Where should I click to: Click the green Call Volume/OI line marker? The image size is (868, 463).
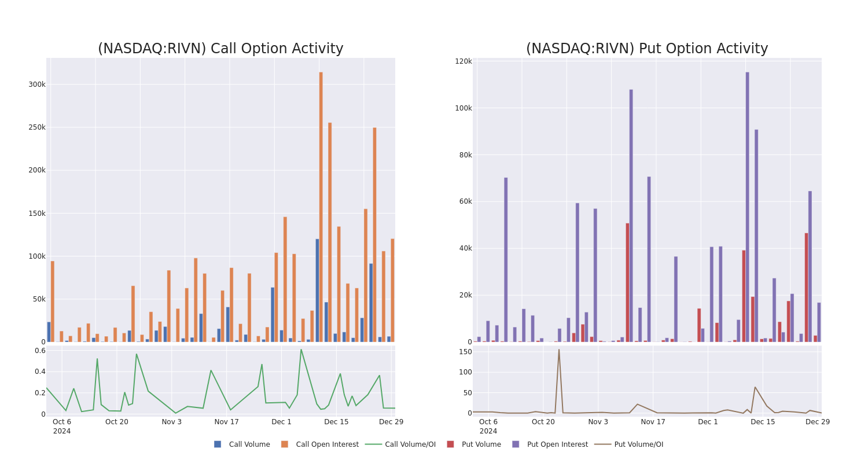pos(373,444)
